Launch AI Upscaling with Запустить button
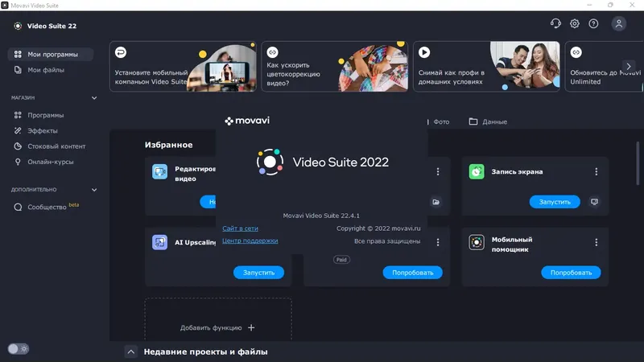644x362 pixels. point(258,273)
